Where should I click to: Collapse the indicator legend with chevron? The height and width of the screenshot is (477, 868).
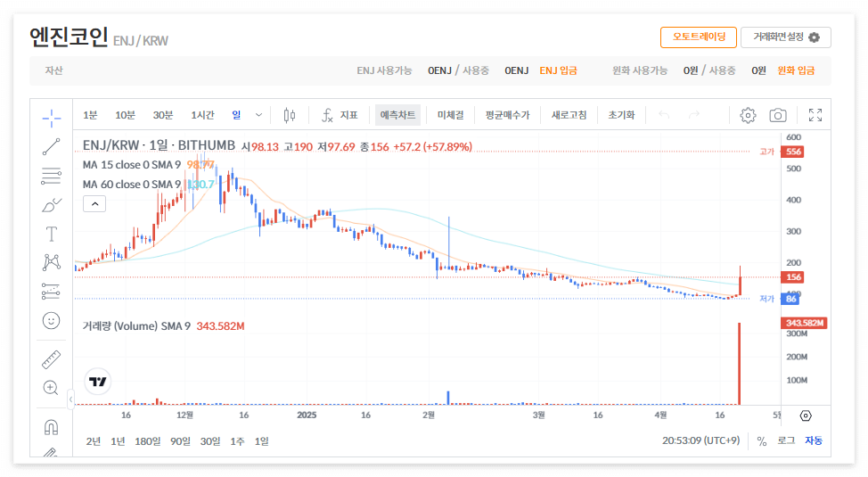pyautogui.click(x=94, y=204)
